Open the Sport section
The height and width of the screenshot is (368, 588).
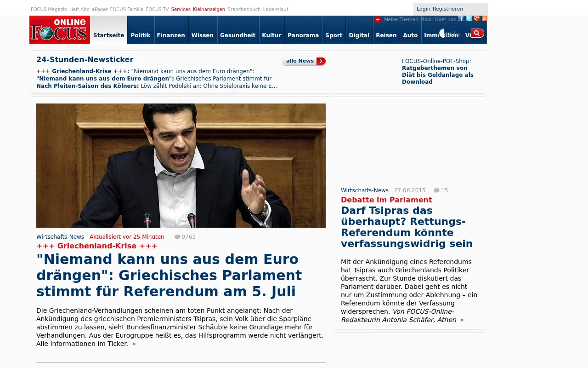(x=334, y=35)
